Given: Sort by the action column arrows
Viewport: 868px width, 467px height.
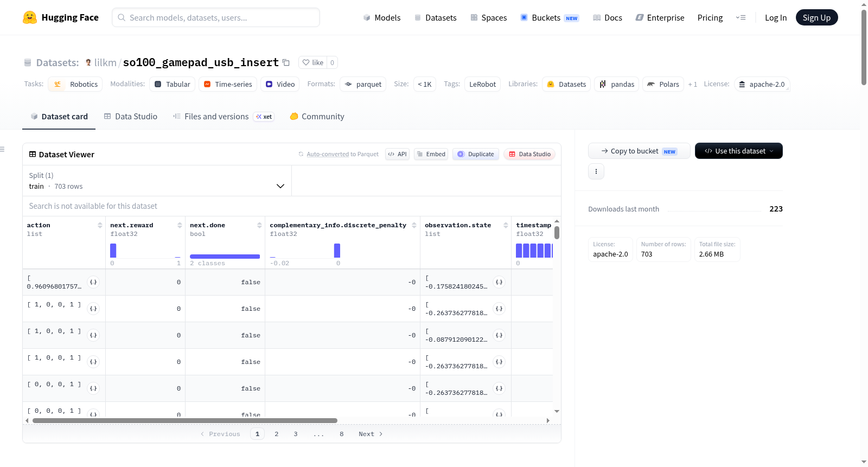Looking at the screenshot, I should tap(100, 225).
